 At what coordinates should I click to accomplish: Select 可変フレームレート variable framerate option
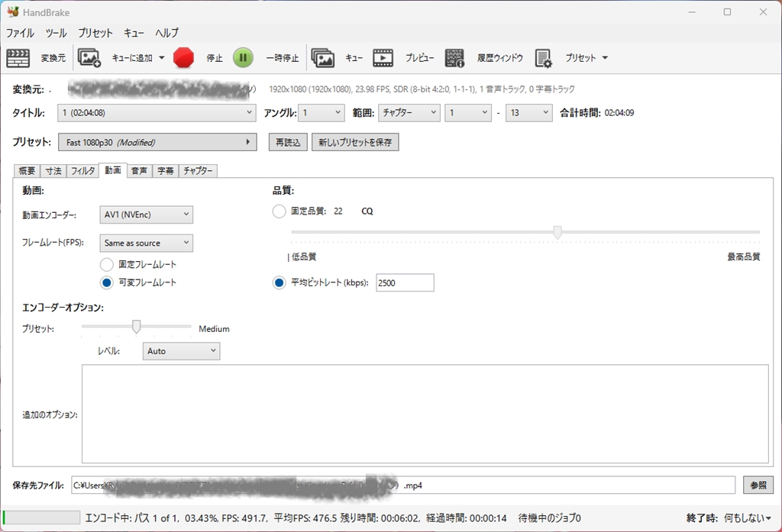pos(107,282)
